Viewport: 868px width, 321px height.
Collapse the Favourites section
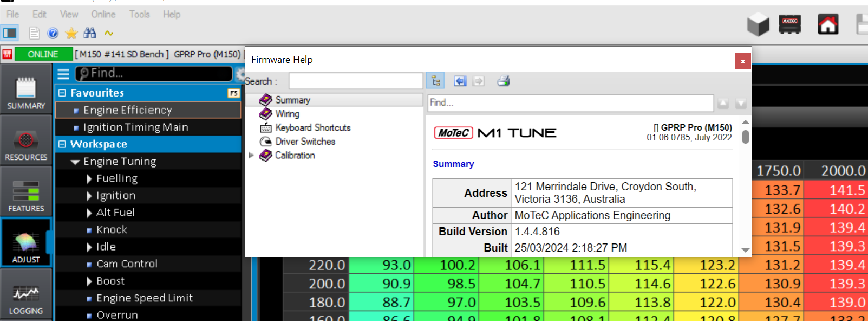62,93
